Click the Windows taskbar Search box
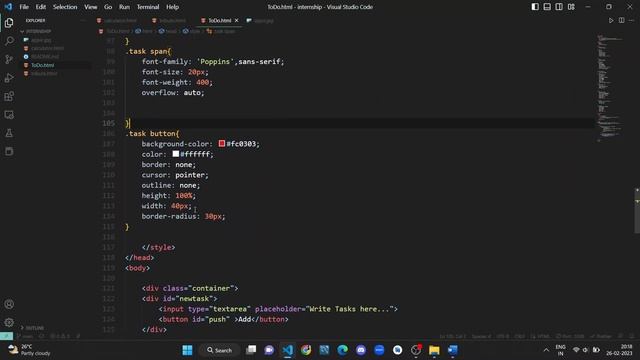The height and width of the screenshot is (360, 640). click(220, 350)
